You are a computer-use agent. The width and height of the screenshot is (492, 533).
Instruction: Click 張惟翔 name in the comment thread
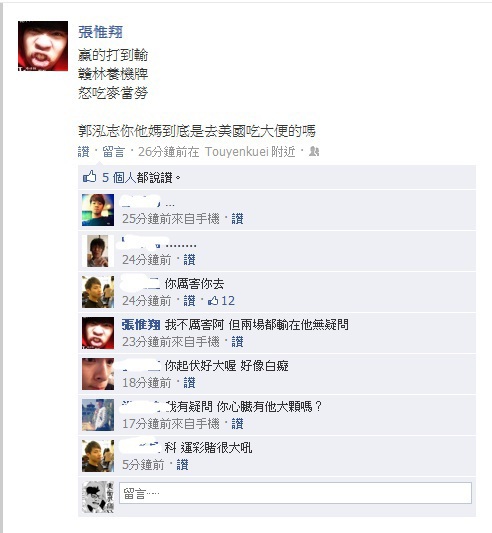pyautogui.click(x=141, y=325)
